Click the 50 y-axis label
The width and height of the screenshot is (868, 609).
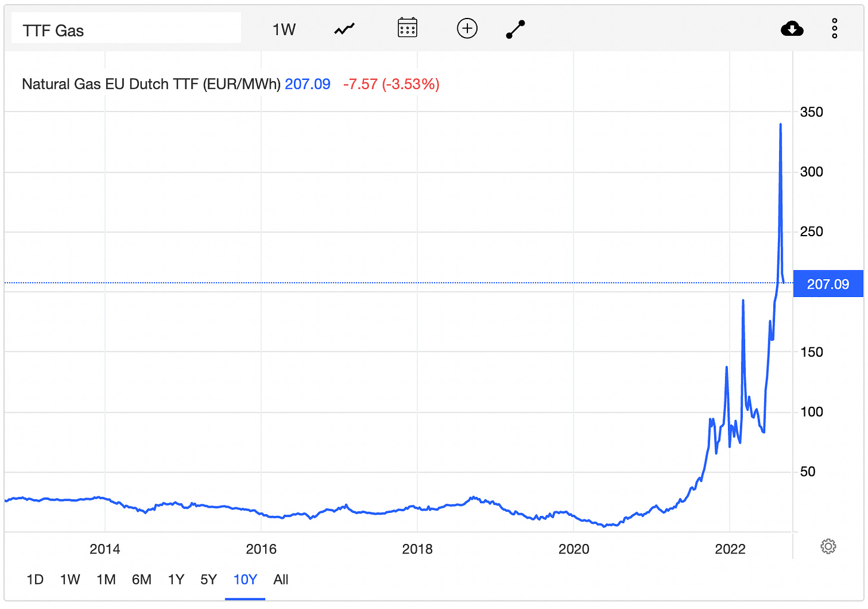(807, 472)
